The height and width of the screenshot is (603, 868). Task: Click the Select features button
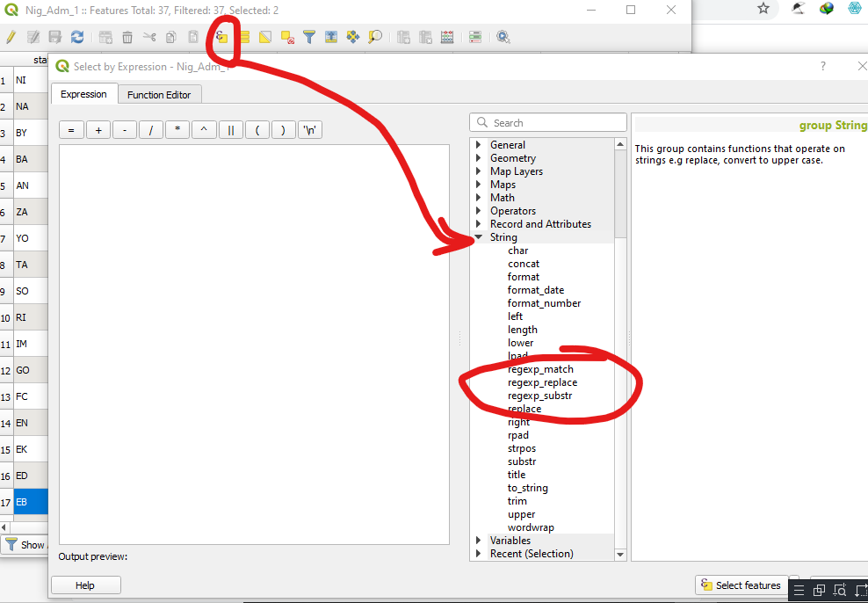coord(742,585)
